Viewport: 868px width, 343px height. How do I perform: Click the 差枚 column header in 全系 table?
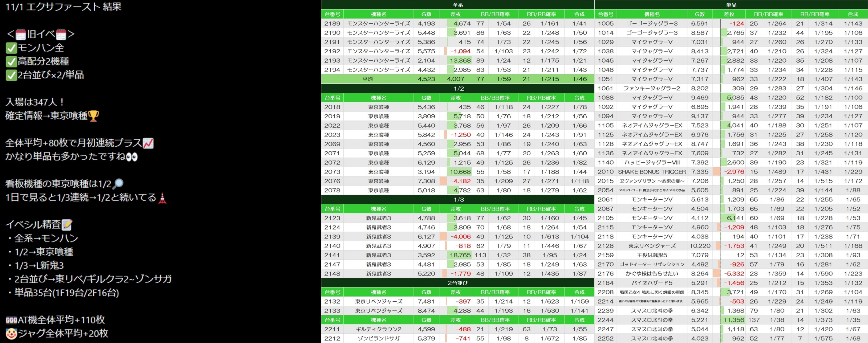tap(455, 14)
